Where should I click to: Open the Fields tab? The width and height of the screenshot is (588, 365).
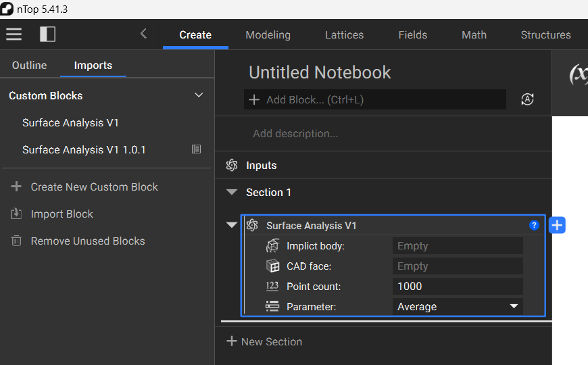(412, 35)
